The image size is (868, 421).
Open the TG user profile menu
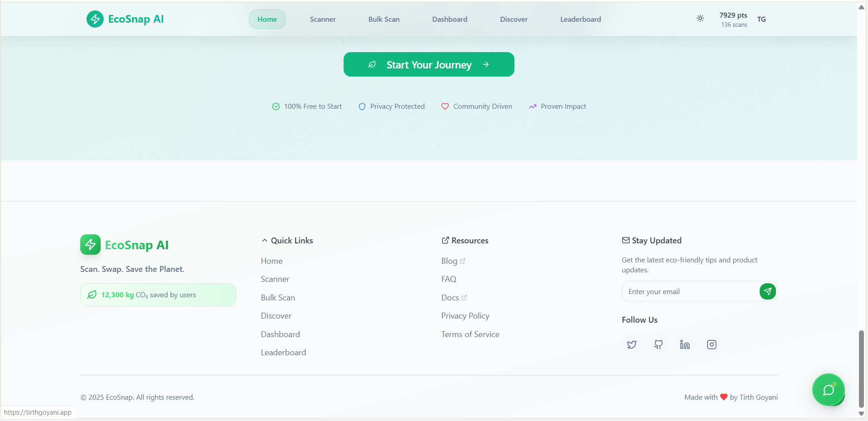[x=761, y=19]
